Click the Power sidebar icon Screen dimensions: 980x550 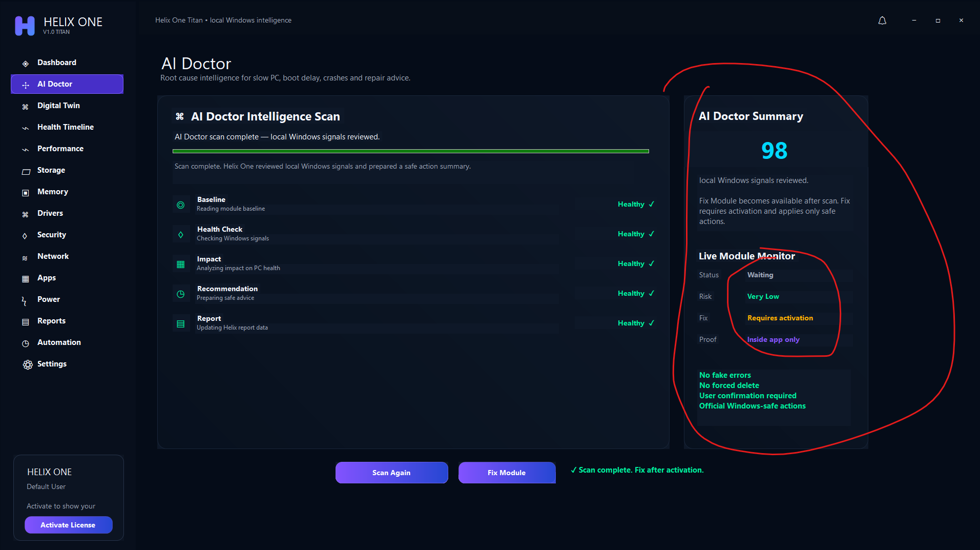click(24, 301)
